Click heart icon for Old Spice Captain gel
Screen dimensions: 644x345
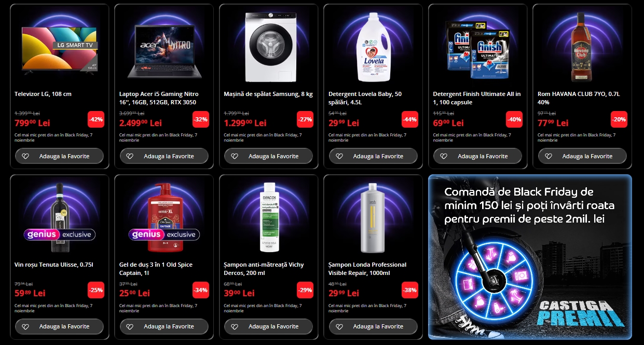[130, 326]
